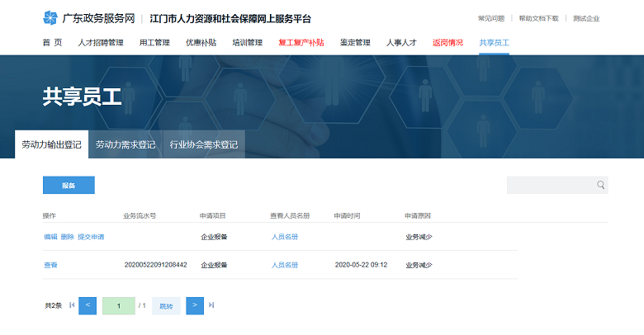Click the search magnifier icon
644x335 pixels.
tap(600, 185)
